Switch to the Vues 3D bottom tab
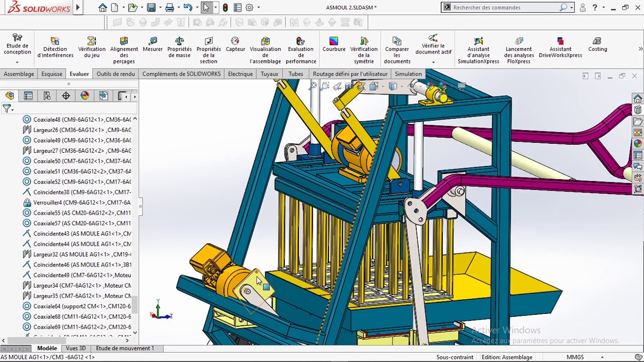644x362 pixels. pos(75,348)
